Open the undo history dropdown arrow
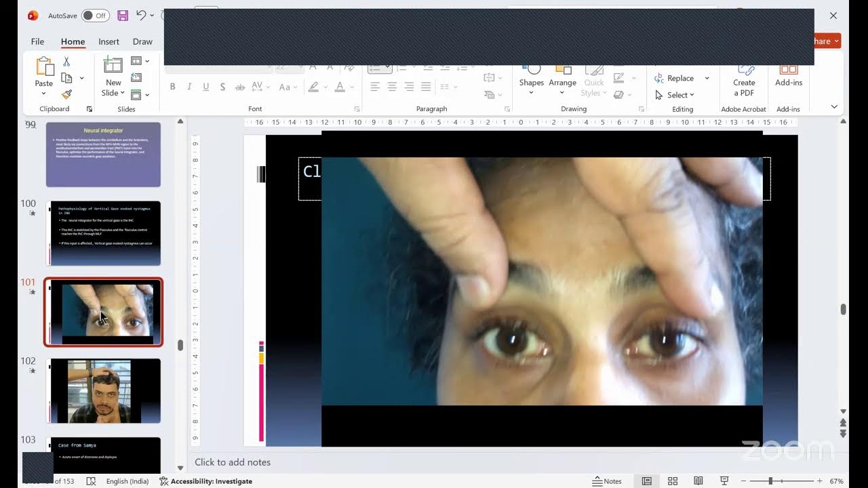868x488 pixels. 152,16
